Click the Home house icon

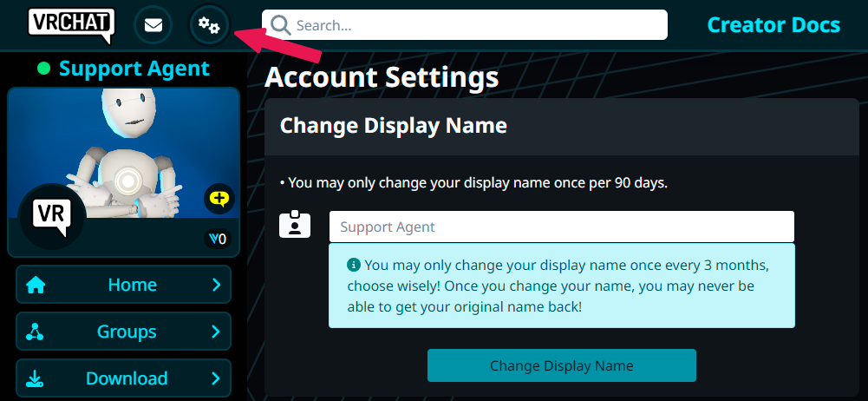point(36,286)
